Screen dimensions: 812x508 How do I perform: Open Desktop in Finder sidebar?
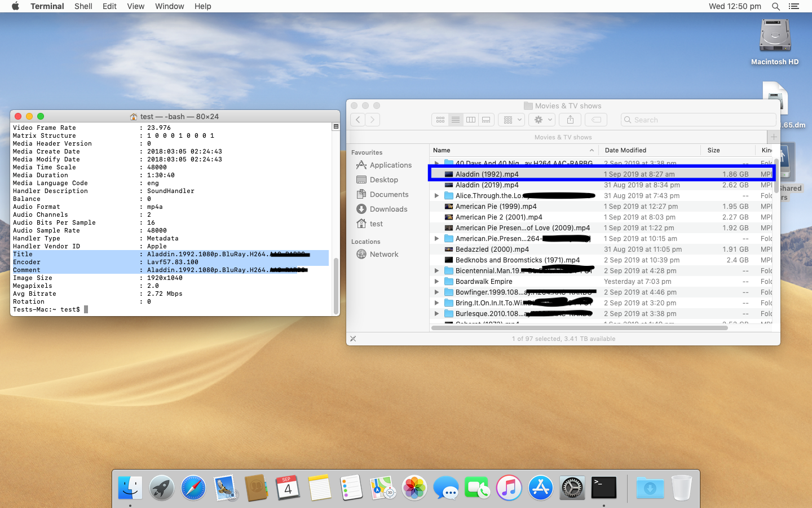pyautogui.click(x=377, y=179)
